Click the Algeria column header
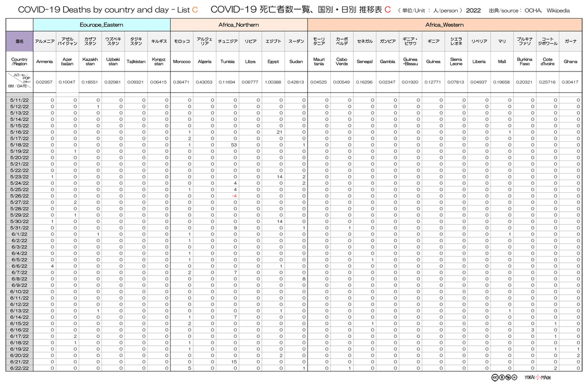 click(x=204, y=62)
